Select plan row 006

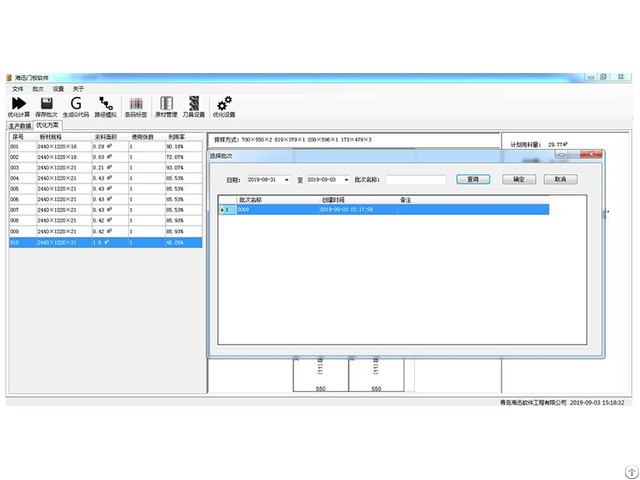(x=106, y=199)
